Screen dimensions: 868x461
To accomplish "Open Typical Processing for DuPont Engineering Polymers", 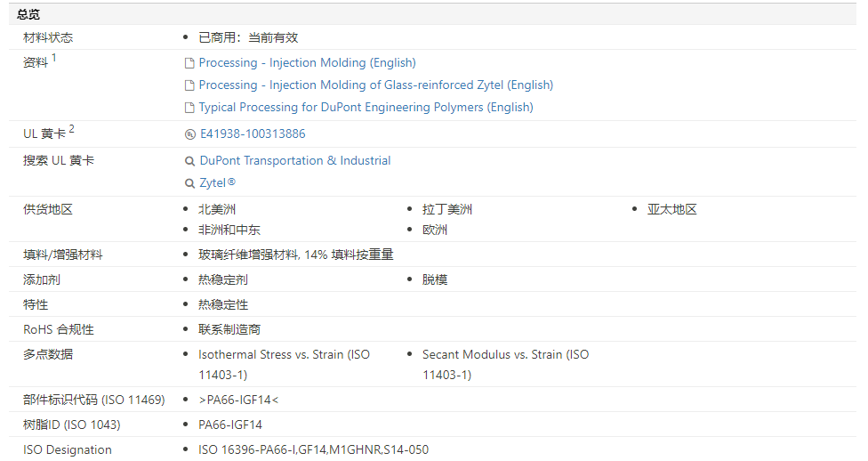I will tap(366, 108).
